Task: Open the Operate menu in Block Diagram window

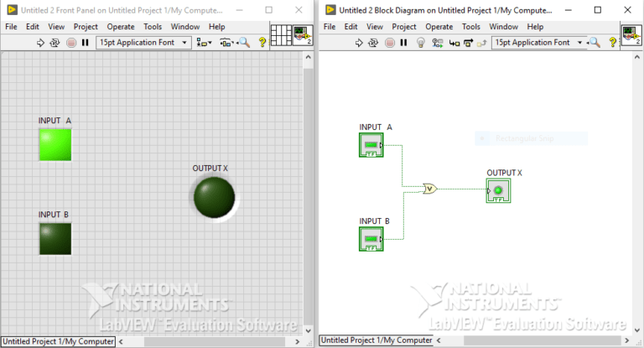Action: [x=439, y=27]
